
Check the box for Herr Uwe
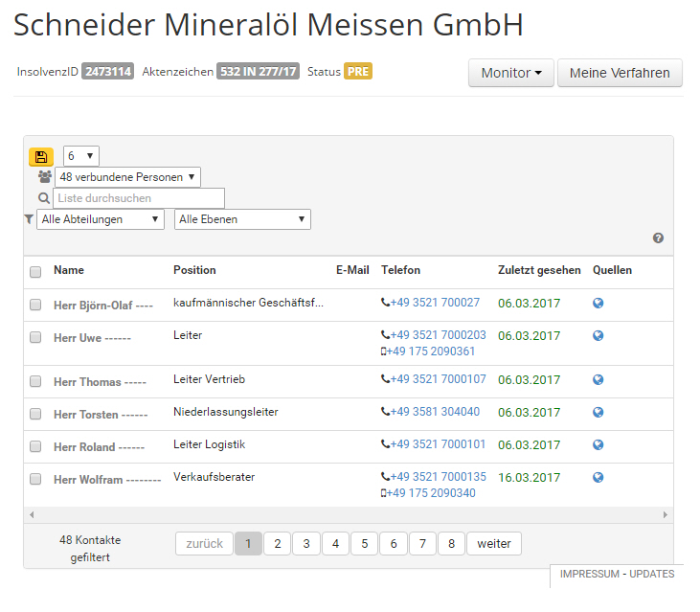(x=35, y=337)
